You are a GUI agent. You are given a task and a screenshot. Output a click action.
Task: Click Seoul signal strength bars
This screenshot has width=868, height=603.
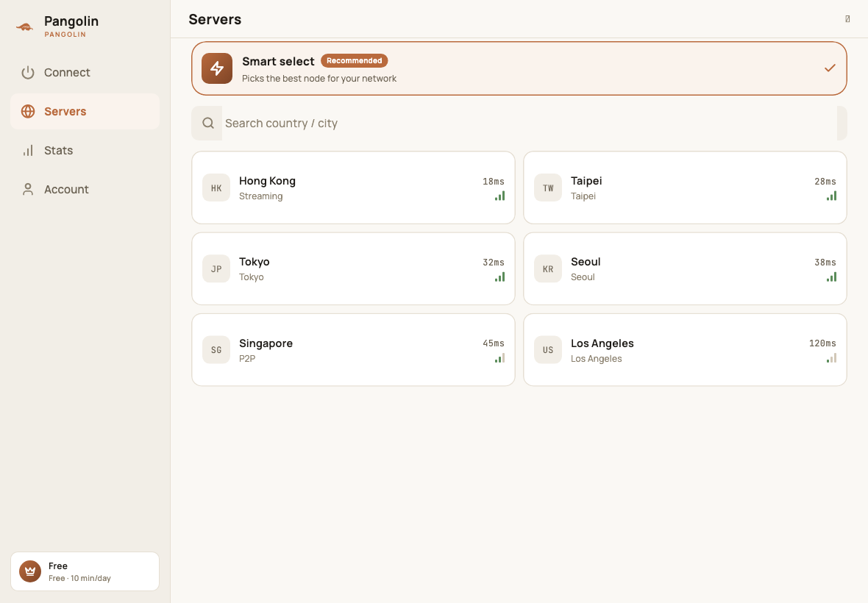click(x=831, y=276)
